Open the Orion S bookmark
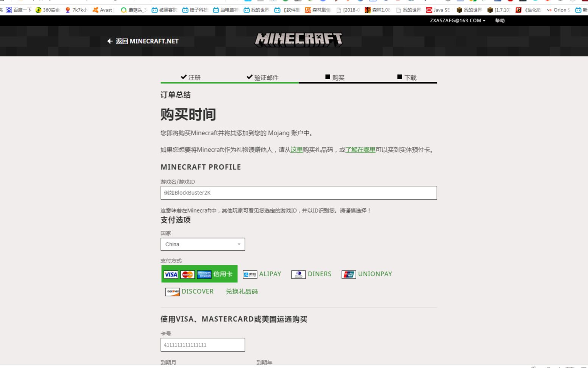 (558, 10)
